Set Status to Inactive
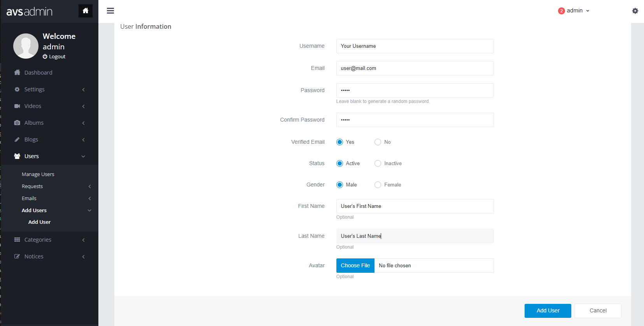Screen dimensions: 644x326 click(x=378, y=163)
